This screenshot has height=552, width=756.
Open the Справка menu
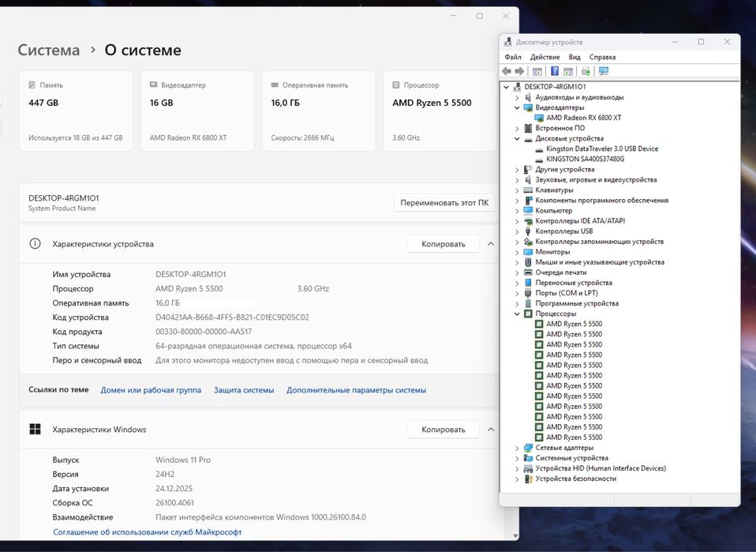pyautogui.click(x=602, y=57)
